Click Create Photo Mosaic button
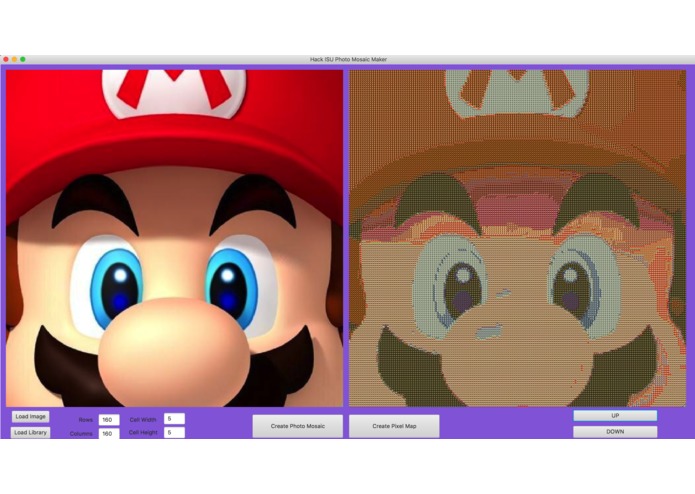 coord(297,426)
